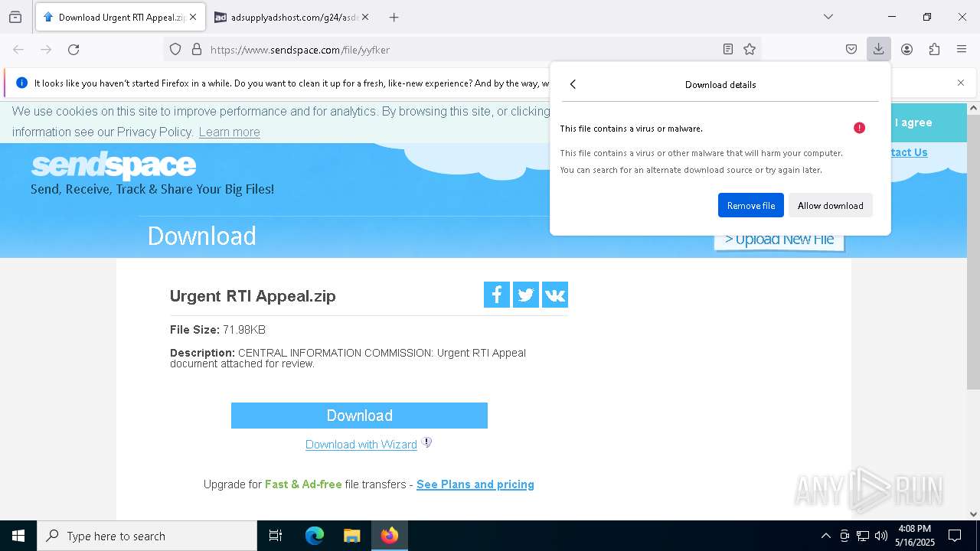Launch Microsoft Edge from taskbar
Screen dimensions: 980x551
tap(315, 536)
